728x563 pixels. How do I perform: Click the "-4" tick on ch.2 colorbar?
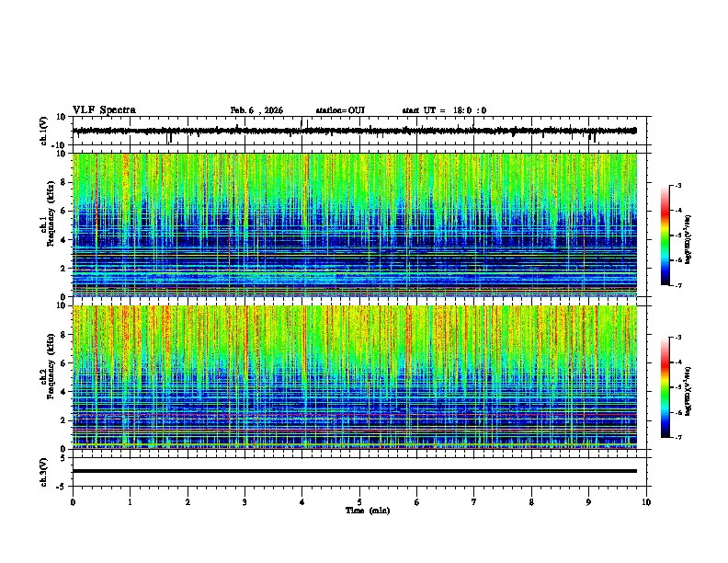(677, 362)
